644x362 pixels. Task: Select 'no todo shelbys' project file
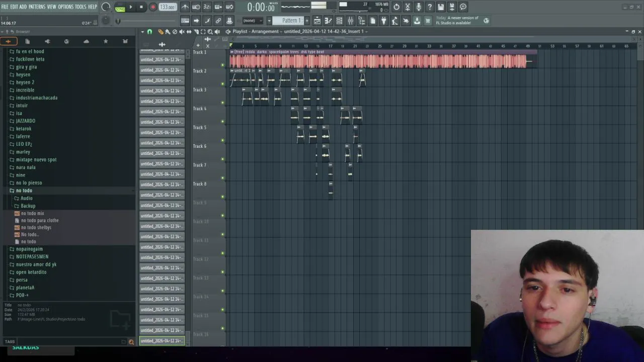[x=36, y=227]
